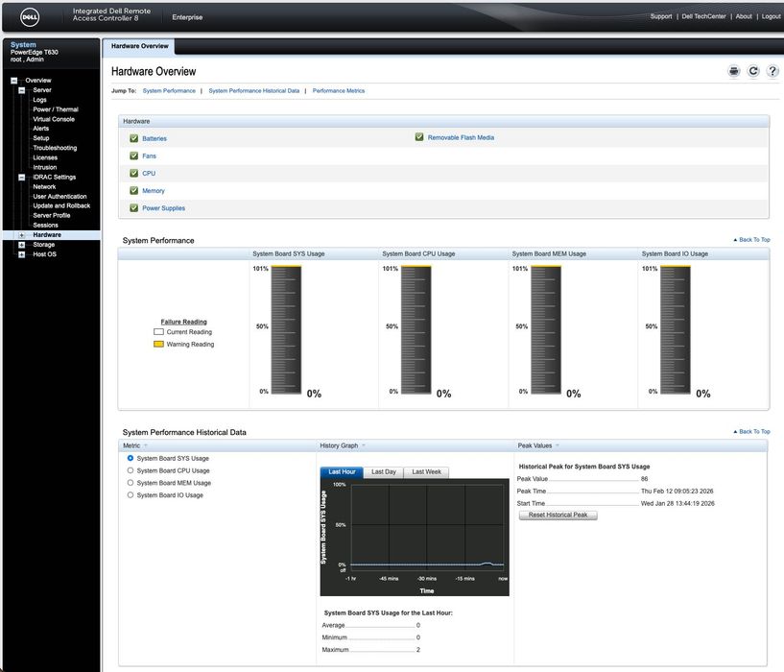Image resolution: width=784 pixels, height=672 pixels.
Task: Select System Board CPU Usage radio button
Action: 130,470
